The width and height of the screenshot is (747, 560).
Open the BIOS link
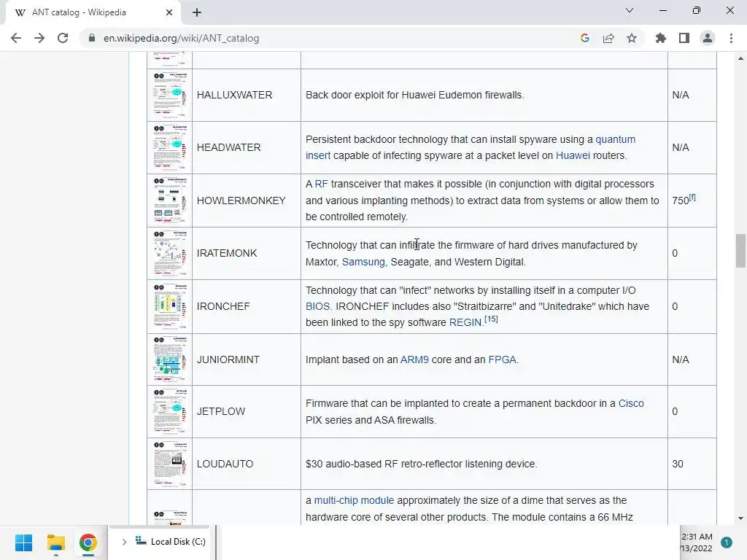tap(317, 306)
